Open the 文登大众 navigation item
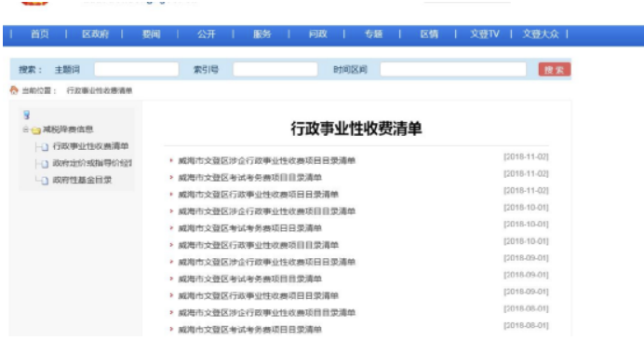 (x=541, y=34)
